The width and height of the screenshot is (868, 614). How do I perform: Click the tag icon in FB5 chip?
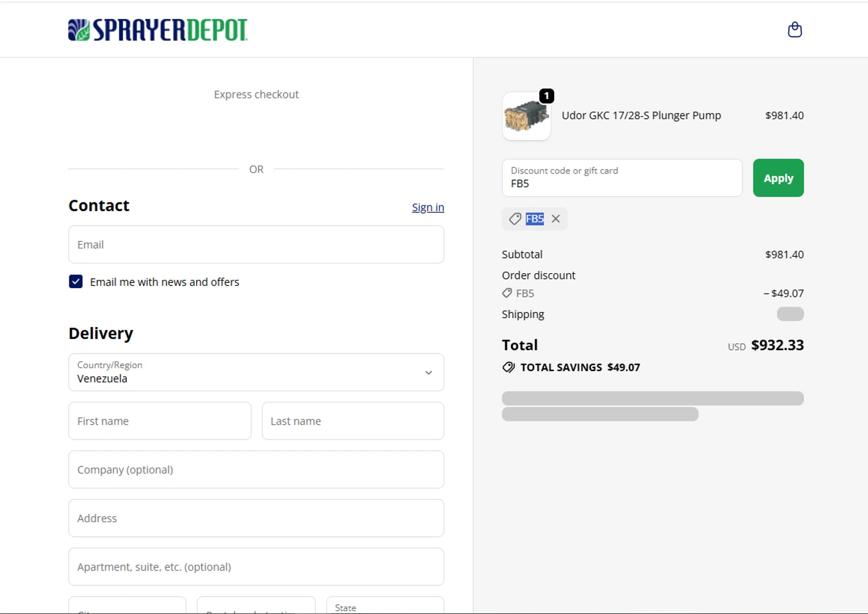point(514,219)
